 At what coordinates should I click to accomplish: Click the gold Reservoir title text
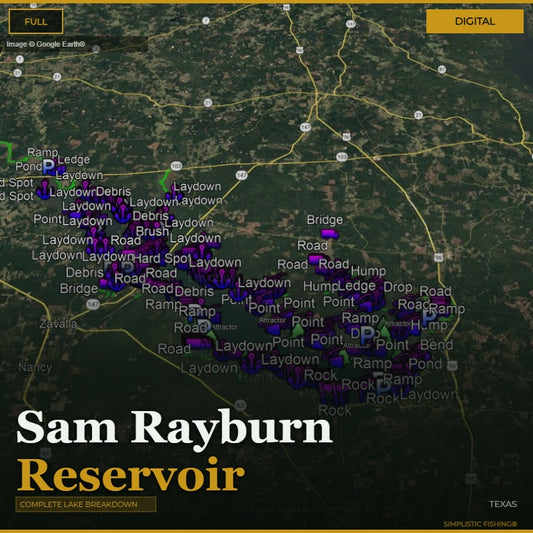[131, 475]
